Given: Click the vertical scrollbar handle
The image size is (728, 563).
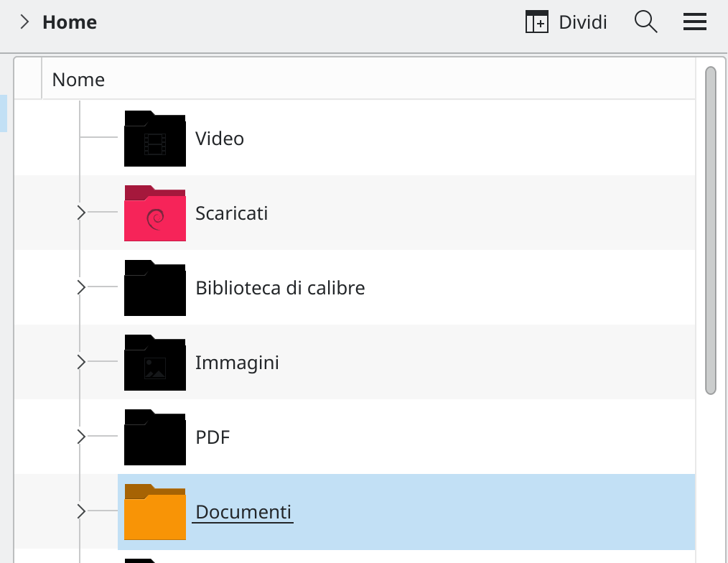Looking at the screenshot, I should tap(710, 231).
